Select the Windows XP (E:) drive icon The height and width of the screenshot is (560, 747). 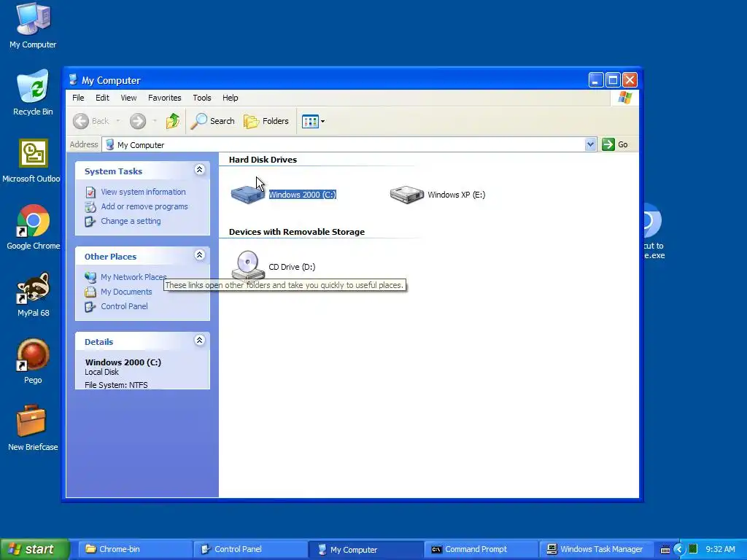tap(406, 194)
